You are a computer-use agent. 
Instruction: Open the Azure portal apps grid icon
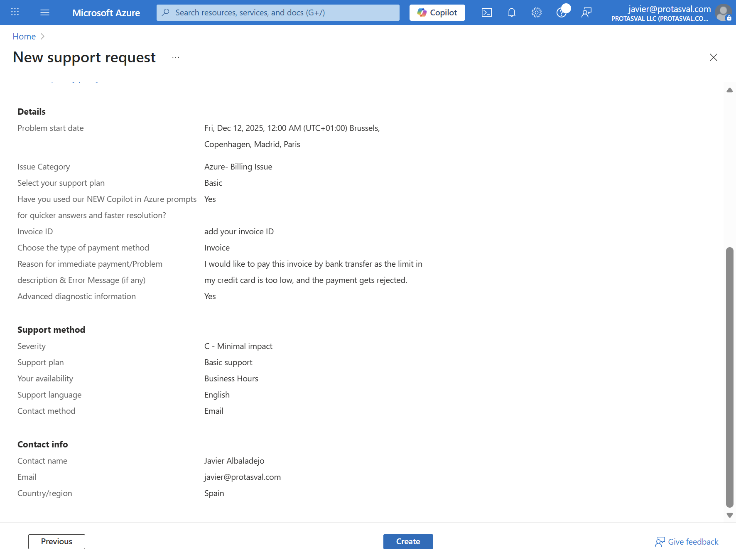click(15, 12)
